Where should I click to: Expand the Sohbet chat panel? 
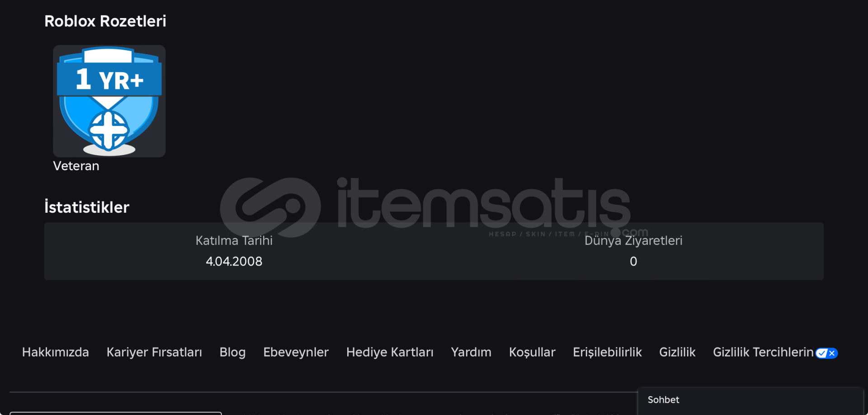[751, 401]
